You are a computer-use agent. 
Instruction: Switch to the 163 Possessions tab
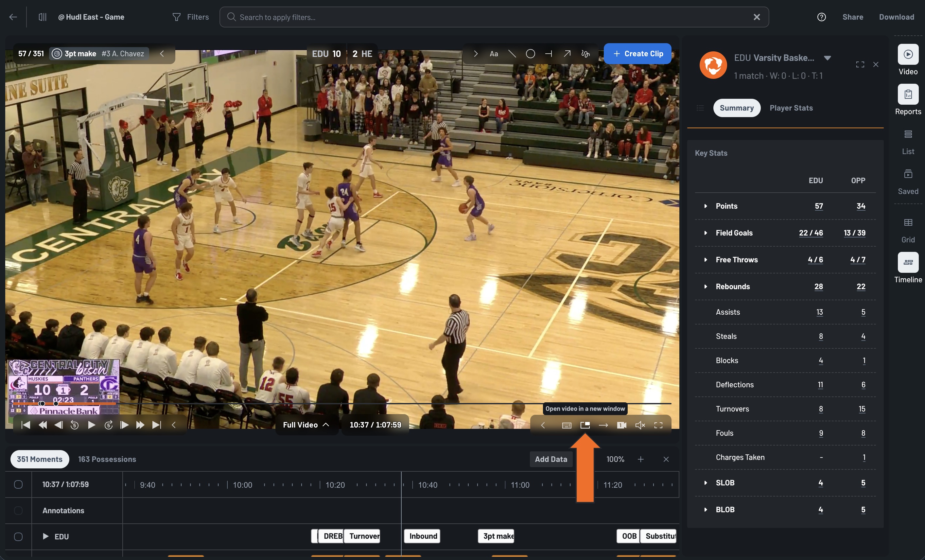coord(107,459)
